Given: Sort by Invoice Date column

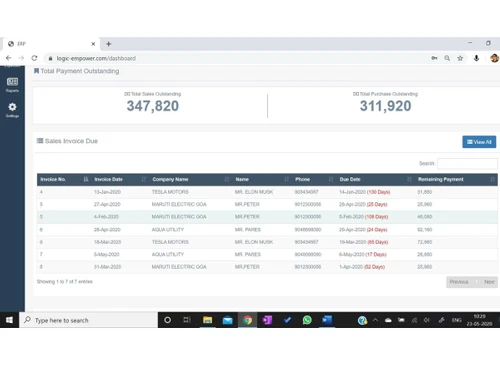Looking at the screenshot, I should point(120,179).
